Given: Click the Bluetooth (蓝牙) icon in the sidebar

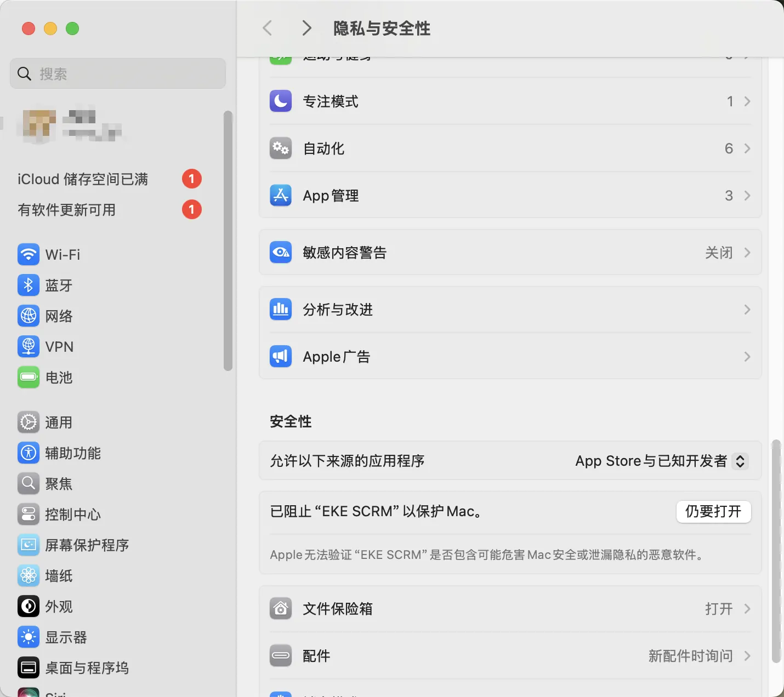Looking at the screenshot, I should [29, 285].
